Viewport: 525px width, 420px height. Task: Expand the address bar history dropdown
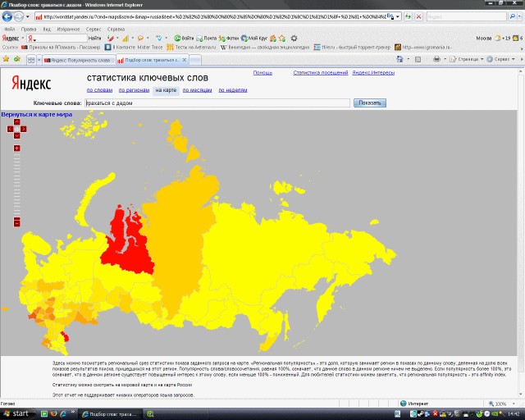[x=398, y=16]
